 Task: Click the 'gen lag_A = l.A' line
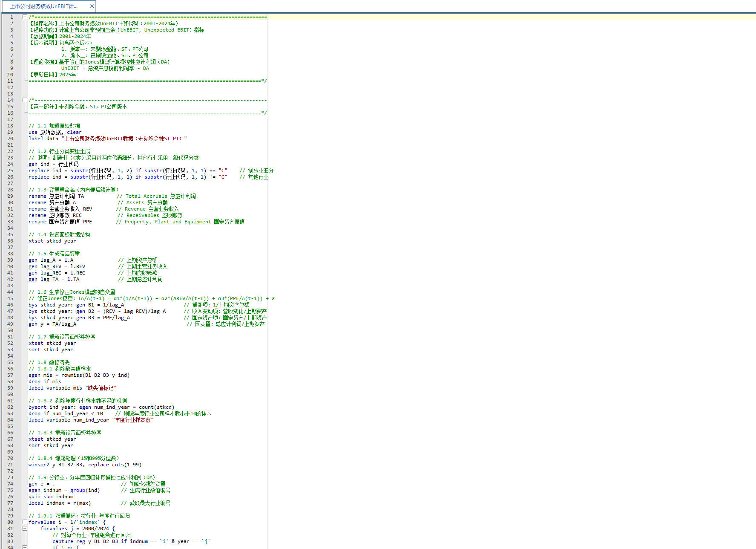(51, 260)
